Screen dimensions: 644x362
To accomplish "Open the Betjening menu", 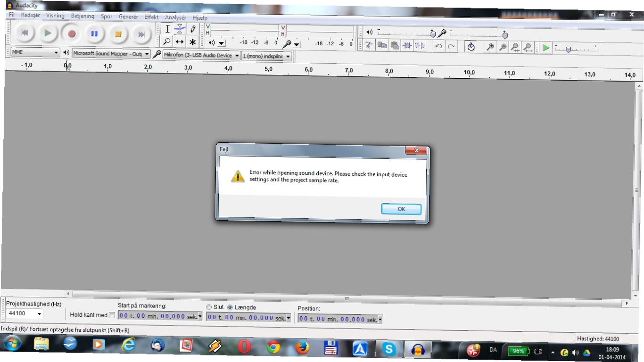I will 83,16.
